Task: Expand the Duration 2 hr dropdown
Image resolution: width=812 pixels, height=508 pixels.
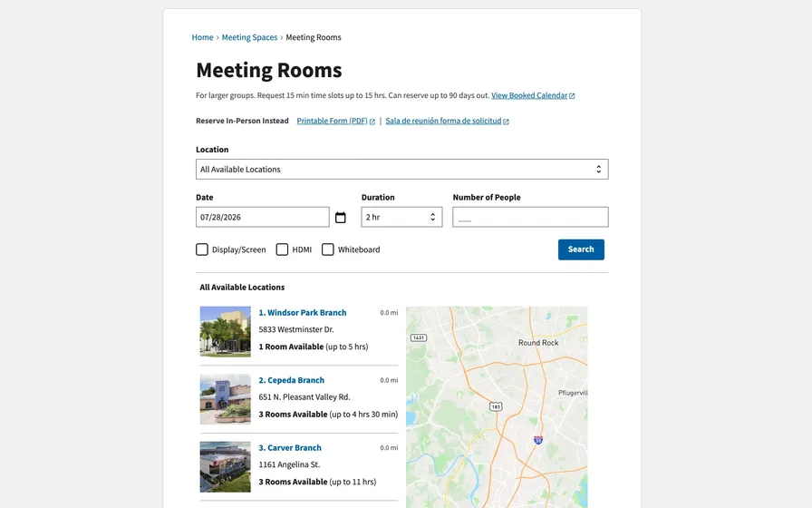Action: [401, 217]
